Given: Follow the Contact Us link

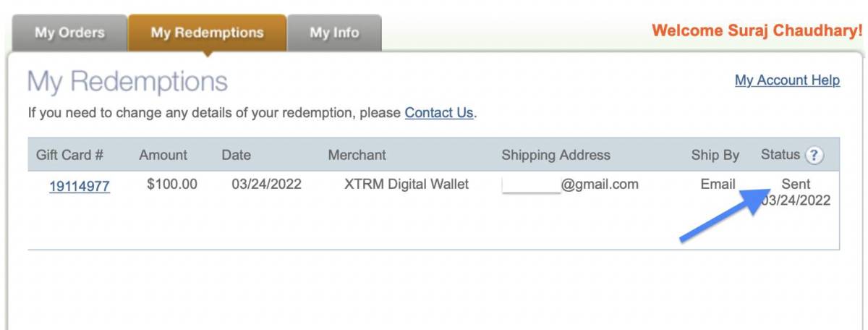Looking at the screenshot, I should point(438,113).
